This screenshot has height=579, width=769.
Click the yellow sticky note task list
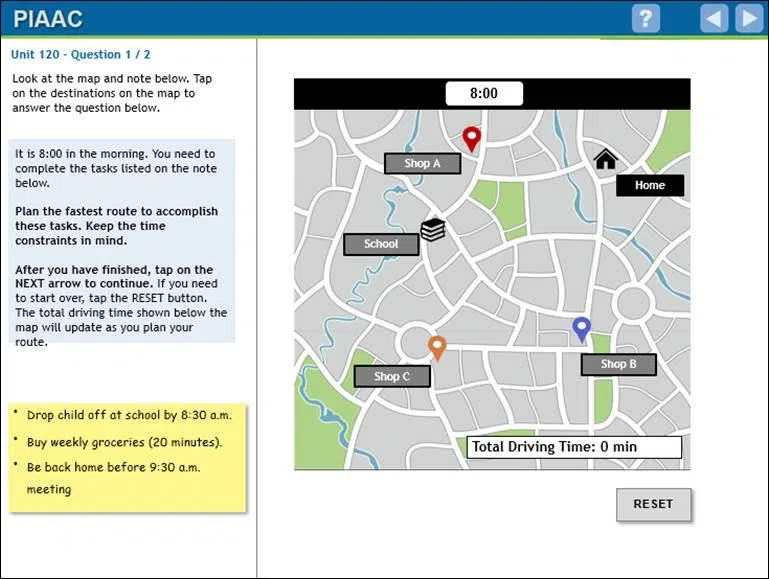(127, 458)
